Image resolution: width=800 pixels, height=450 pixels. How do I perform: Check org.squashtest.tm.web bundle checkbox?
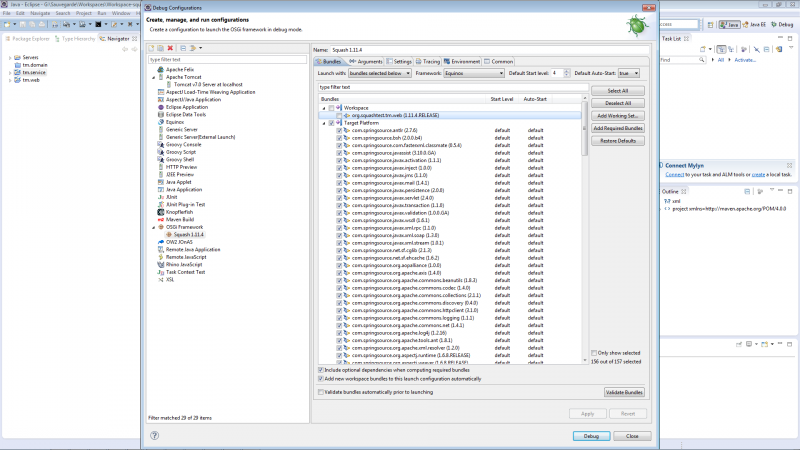click(339, 116)
